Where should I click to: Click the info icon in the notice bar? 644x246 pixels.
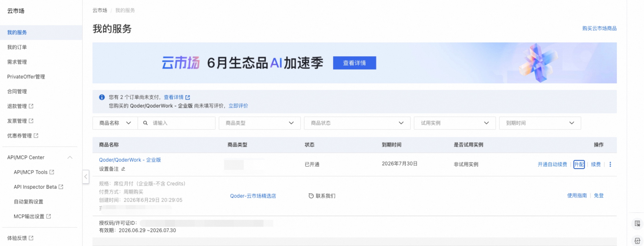click(x=102, y=97)
